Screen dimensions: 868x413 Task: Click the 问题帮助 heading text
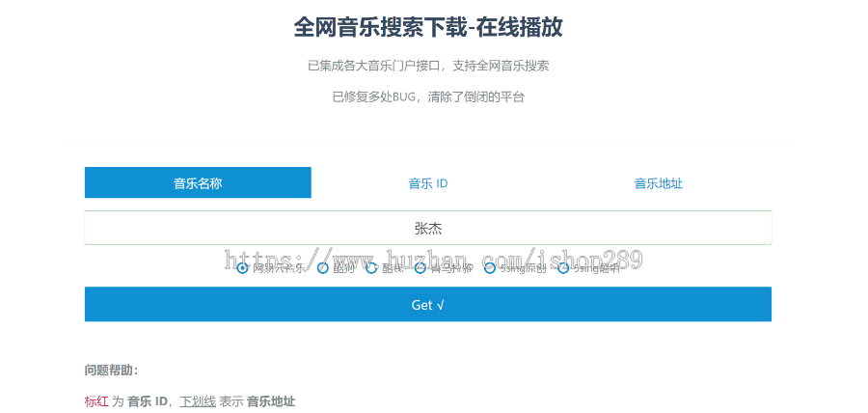[x=111, y=371]
